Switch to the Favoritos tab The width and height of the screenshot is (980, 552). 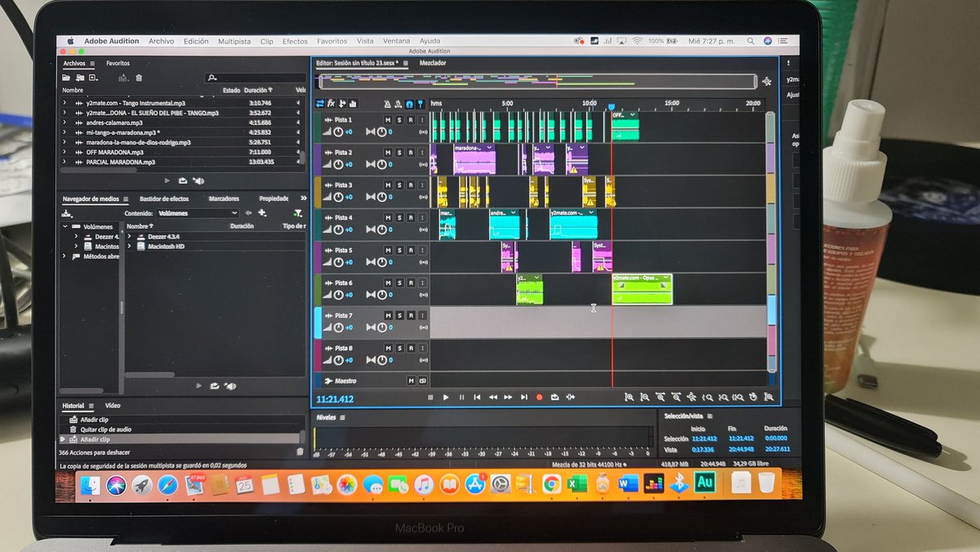(118, 63)
